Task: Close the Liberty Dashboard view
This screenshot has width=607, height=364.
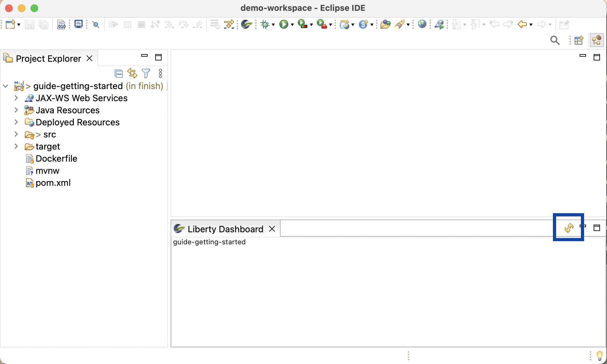Action: tap(272, 229)
